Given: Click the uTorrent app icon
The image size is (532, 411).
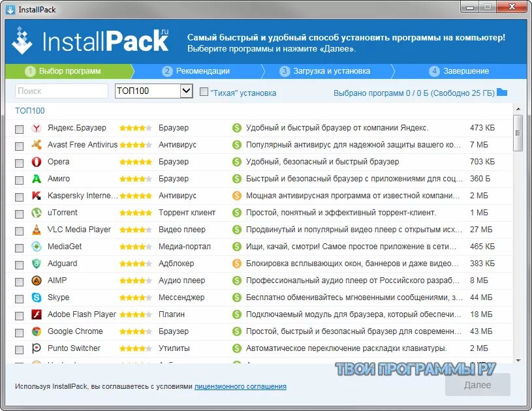Looking at the screenshot, I should click(x=37, y=213).
